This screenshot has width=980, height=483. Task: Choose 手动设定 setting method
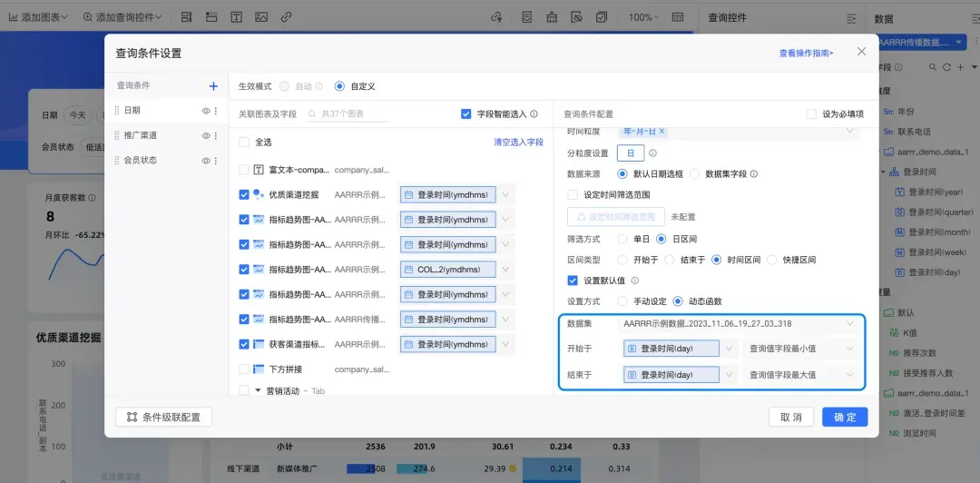pos(622,301)
